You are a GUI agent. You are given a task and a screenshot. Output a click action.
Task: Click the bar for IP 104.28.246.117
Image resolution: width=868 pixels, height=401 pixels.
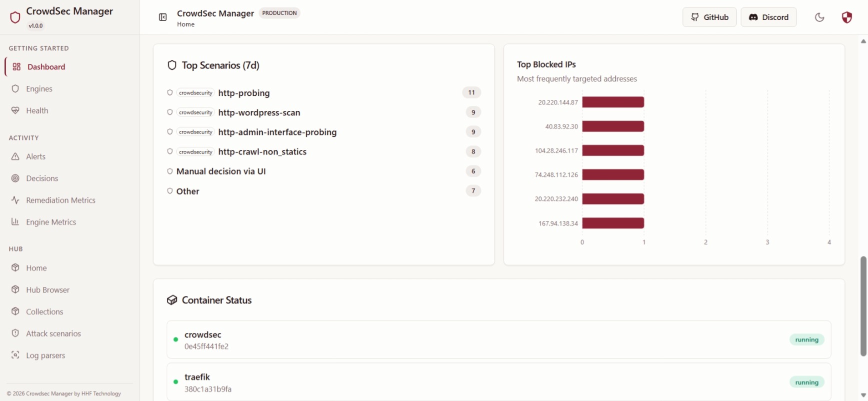[613, 150]
